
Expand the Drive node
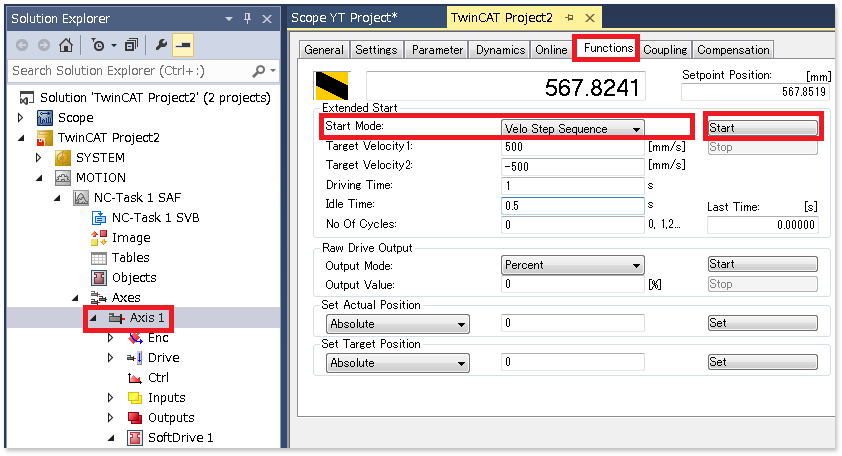(x=111, y=358)
